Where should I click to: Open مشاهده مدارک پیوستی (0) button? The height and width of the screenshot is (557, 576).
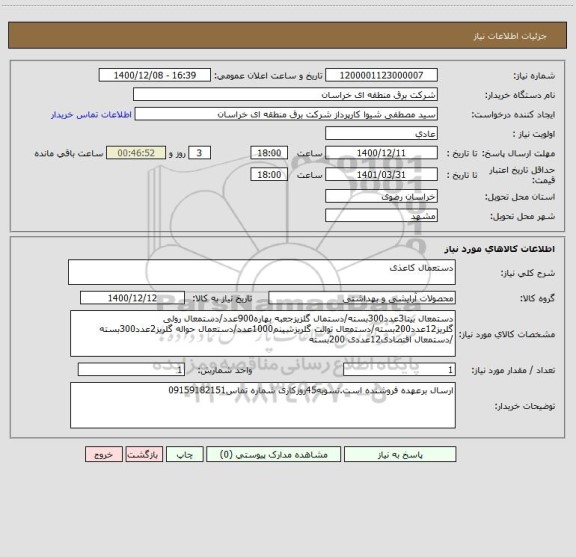(274, 454)
